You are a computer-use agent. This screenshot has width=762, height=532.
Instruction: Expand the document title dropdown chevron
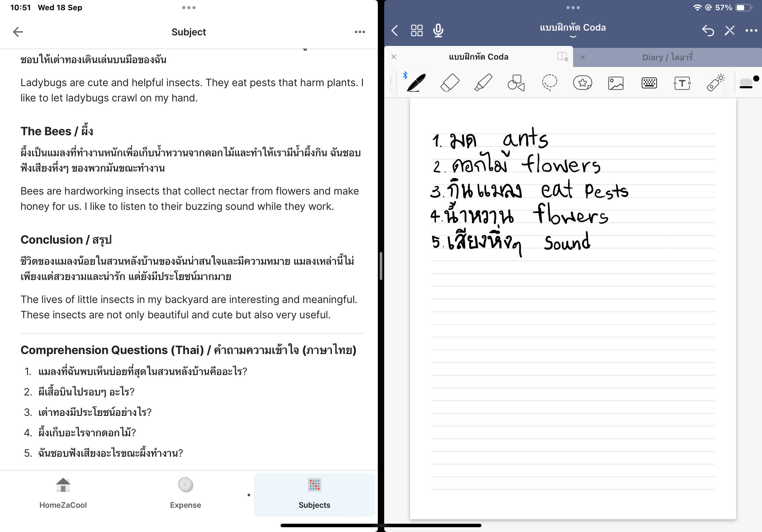pyautogui.click(x=573, y=37)
